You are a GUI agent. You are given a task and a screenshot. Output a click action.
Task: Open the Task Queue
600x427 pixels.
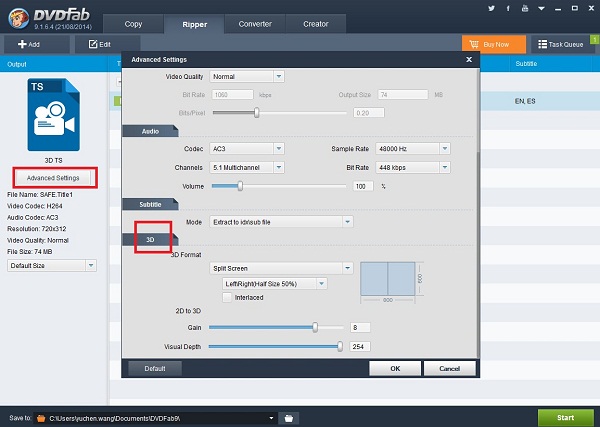pyautogui.click(x=562, y=44)
